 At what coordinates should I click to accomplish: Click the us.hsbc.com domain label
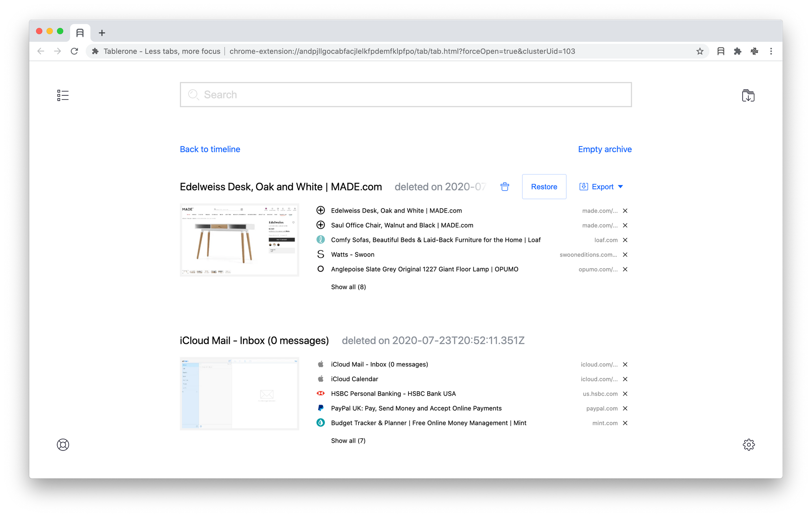pos(600,394)
